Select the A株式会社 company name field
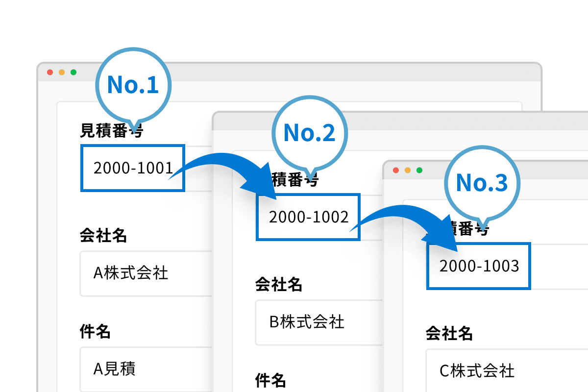This screenshot has width=588, height=392. coord(137,273)
